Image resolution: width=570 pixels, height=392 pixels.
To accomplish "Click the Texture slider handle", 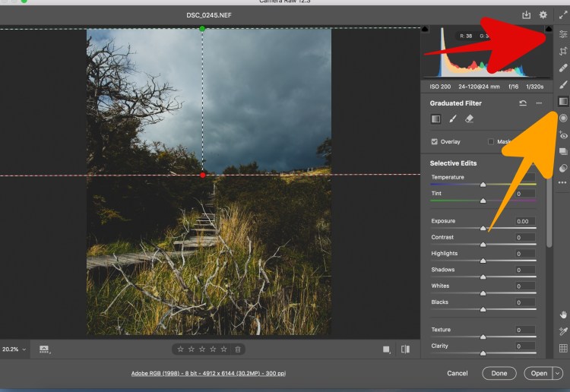I will 483,337.
